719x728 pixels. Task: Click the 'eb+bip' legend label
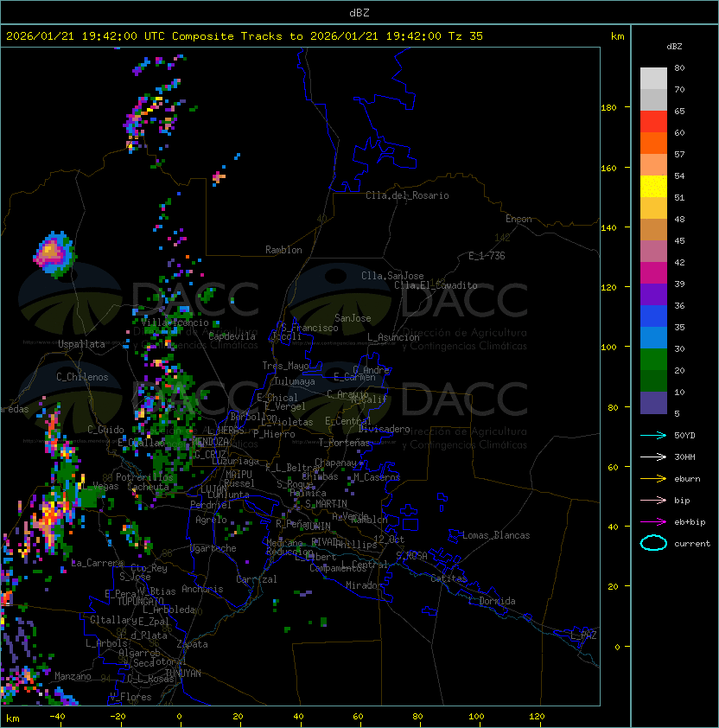click(690, 522)
